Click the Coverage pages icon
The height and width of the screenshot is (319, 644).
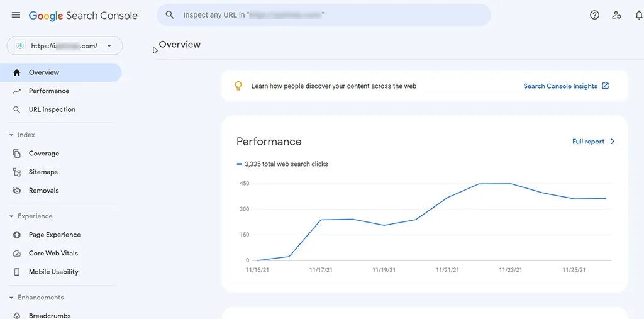point(17,154)
